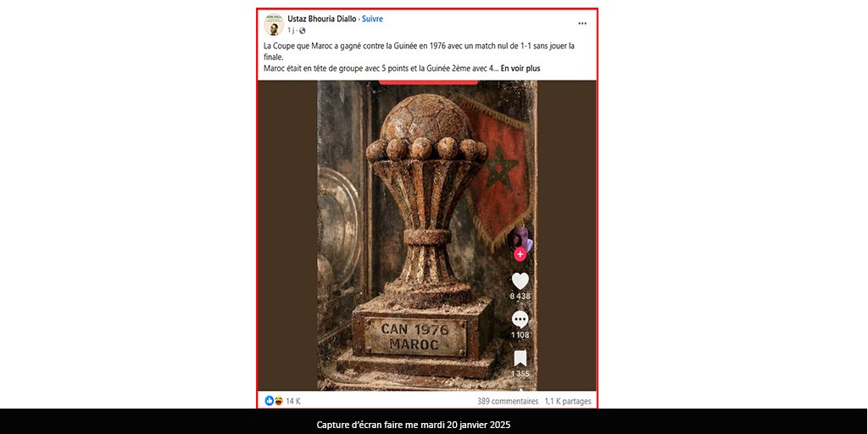Open the 389 commentaires link
This screenshot has width=868, height=434.
tap(508, 401)
